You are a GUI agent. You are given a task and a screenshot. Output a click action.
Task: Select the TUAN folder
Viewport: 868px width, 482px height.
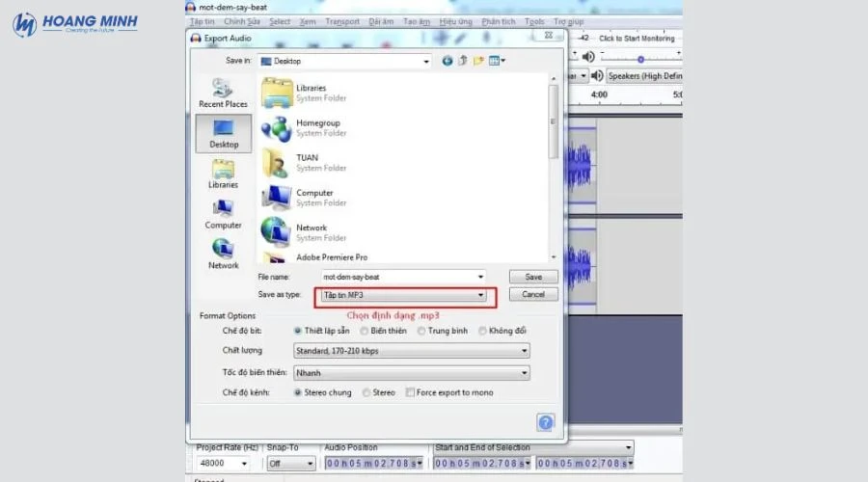pyautogui.click(x=305, y=163)
